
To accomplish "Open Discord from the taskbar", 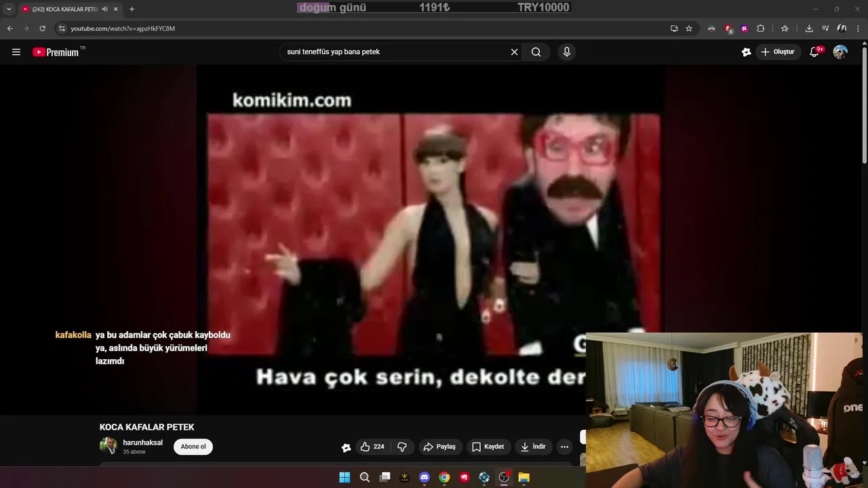I will coord(425,477).
